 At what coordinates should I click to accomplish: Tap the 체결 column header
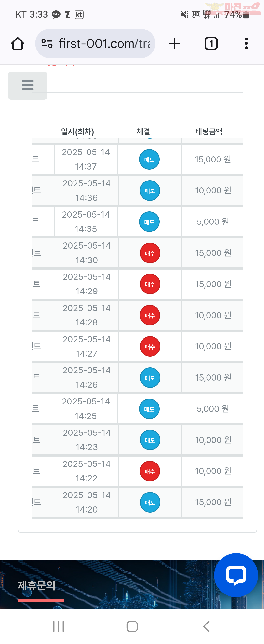pos(143,131)
